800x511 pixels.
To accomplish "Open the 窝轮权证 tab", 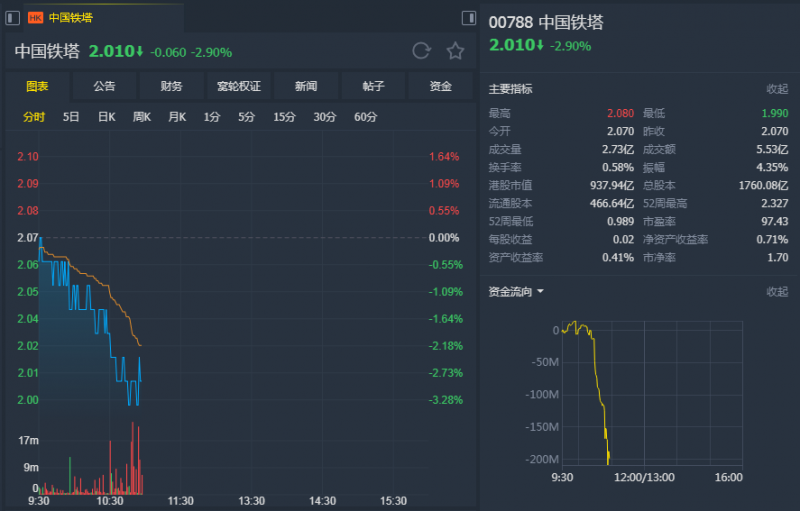I will [239, 86].
